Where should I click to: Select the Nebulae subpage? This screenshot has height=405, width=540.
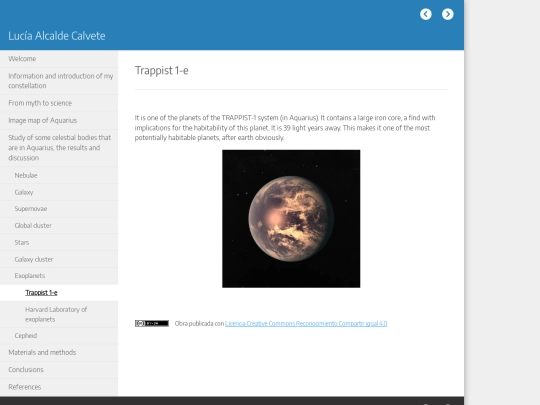(59, 175)
